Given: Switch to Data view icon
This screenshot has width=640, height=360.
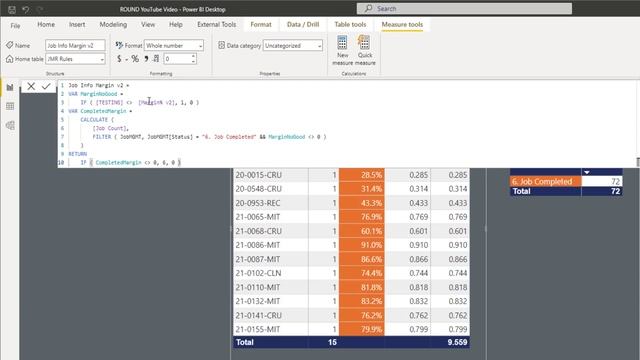Looking at the screenshot, I should (x=10, y=106).
